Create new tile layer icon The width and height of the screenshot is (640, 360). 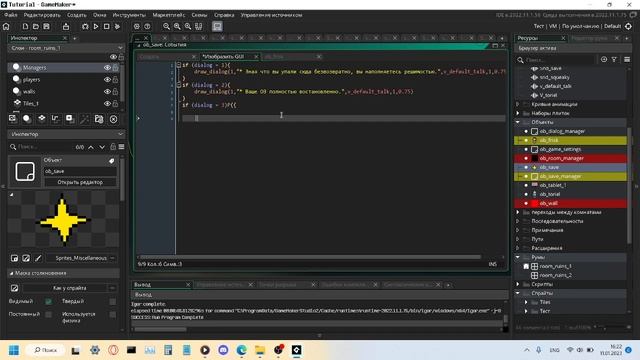[42, 119]
